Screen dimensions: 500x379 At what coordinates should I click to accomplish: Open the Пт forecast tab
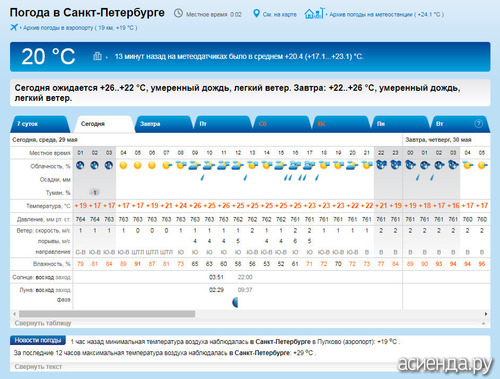[x=223, y=124]
